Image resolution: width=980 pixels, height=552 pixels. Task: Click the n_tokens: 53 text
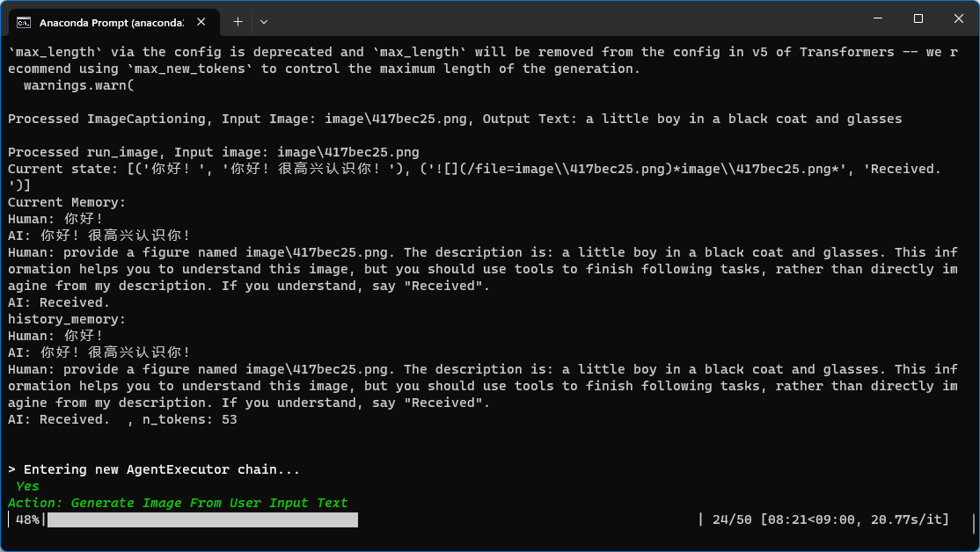point(190,419)
